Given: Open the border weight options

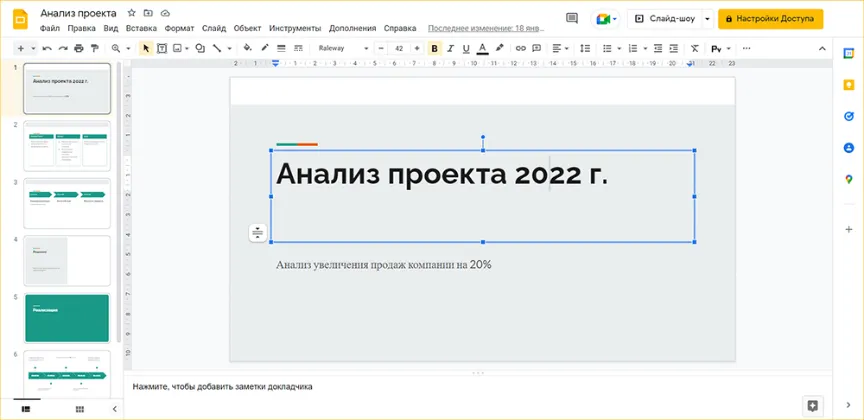Looking at the screenshot, I should [281, 49].
